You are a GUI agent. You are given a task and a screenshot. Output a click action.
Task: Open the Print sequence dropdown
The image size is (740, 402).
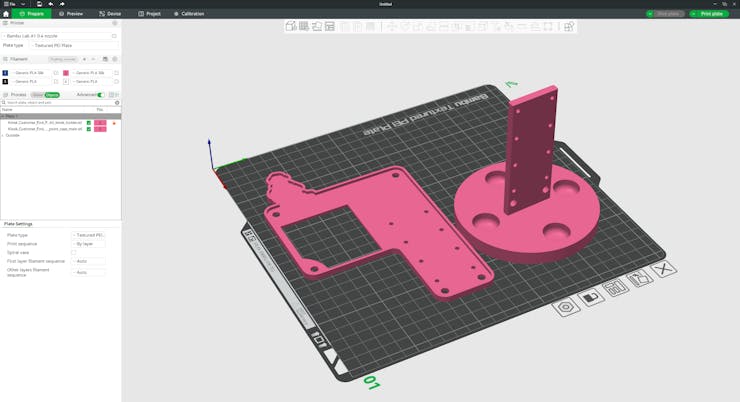coord(88,244)
